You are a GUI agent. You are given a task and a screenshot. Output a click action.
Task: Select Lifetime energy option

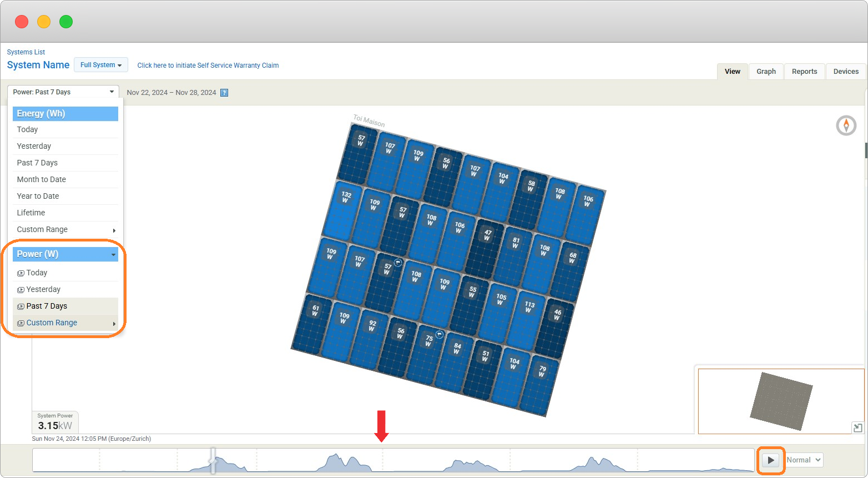tap(65, 213)
